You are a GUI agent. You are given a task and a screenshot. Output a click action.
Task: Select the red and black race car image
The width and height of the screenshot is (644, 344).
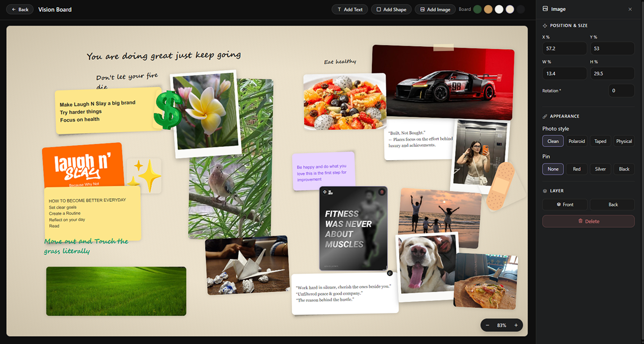point(442,82)
